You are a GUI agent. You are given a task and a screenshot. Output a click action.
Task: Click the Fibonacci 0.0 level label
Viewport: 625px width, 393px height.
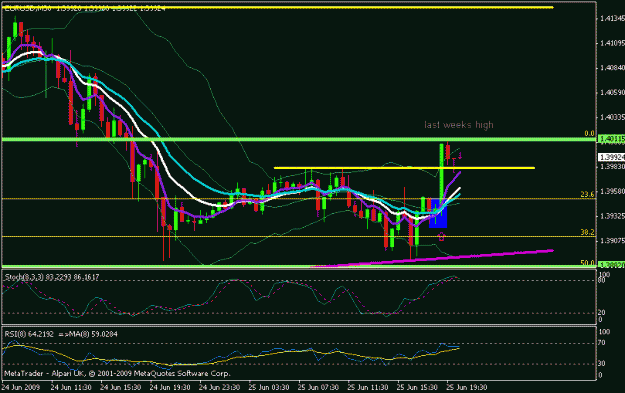click(589, 134)
